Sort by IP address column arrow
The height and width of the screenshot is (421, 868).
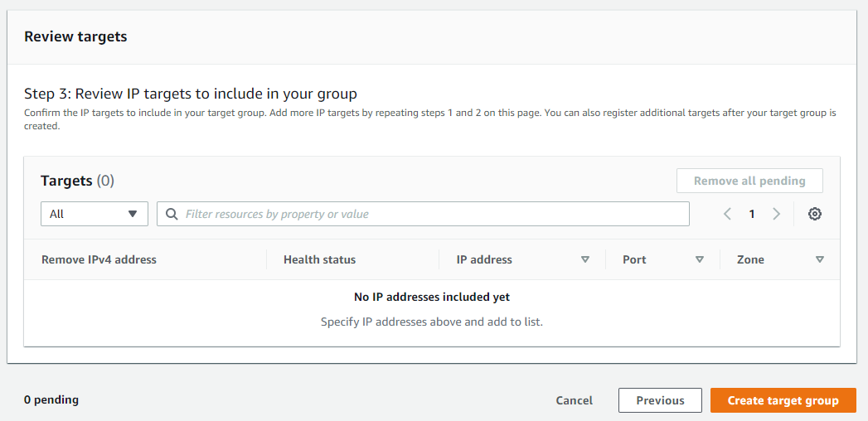585,259
